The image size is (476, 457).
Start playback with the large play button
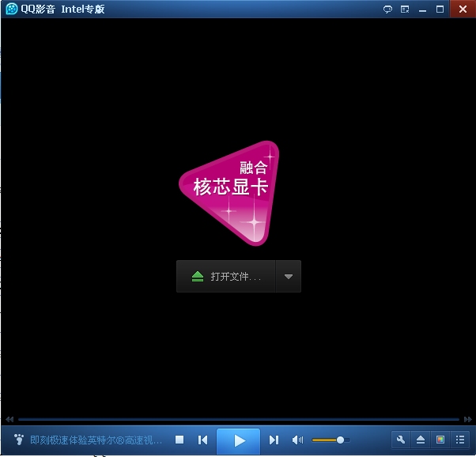[x=238, y=441]
